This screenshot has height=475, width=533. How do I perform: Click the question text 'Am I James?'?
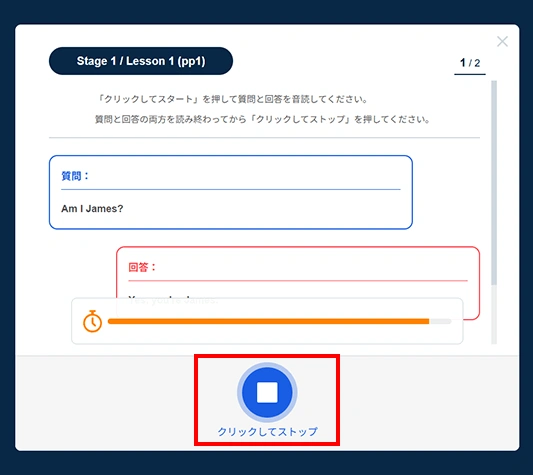pos(92,208)
